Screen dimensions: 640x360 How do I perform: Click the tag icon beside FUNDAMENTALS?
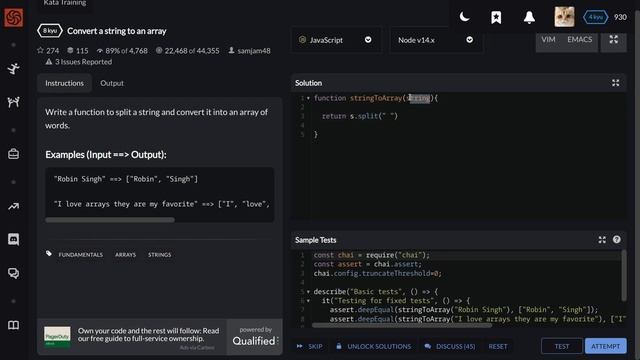click(x=49, y=254)
